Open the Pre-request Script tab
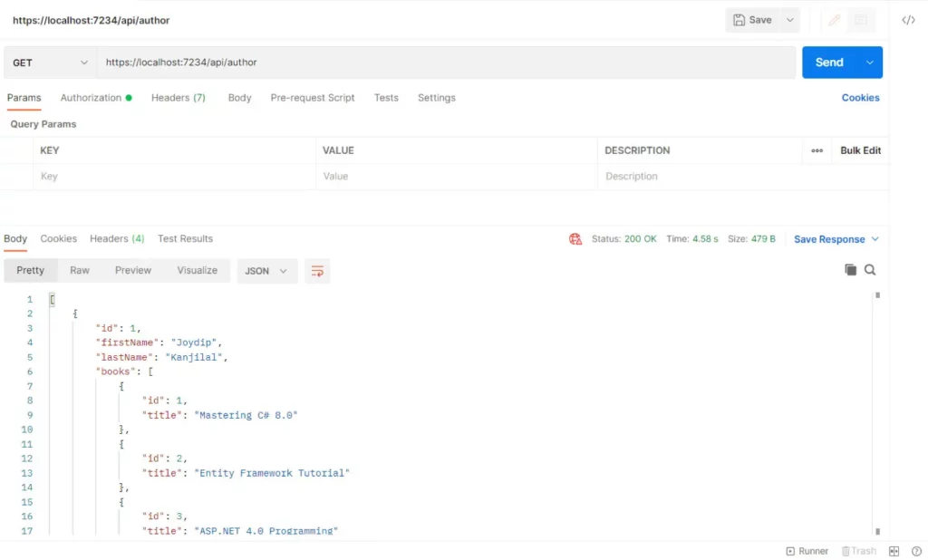Viewport: 928px width, 560px height. [x=313, y=98]
